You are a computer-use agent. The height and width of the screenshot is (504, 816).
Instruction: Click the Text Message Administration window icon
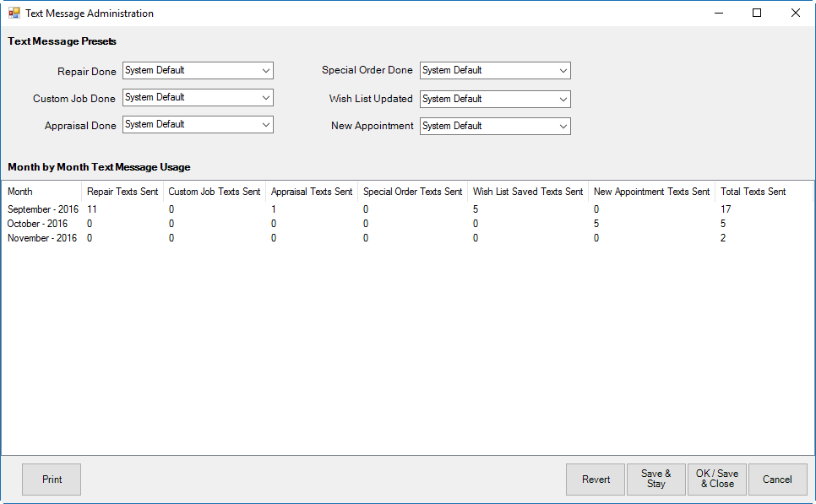click(14, 14)
